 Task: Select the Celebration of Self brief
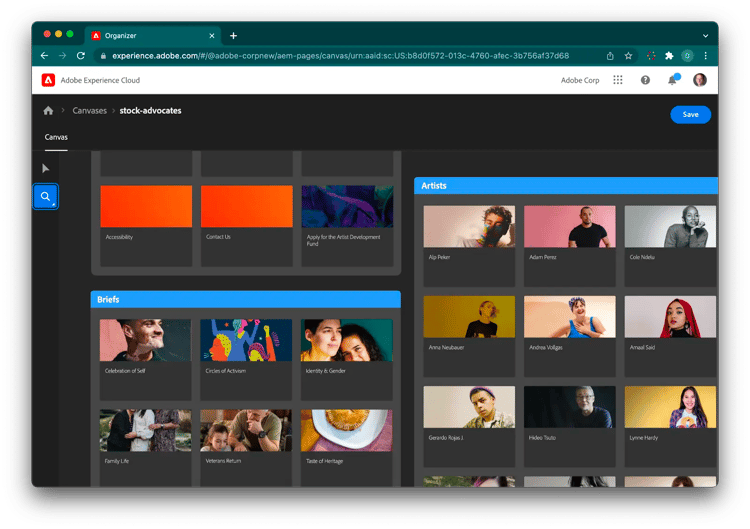click(145, 359)
